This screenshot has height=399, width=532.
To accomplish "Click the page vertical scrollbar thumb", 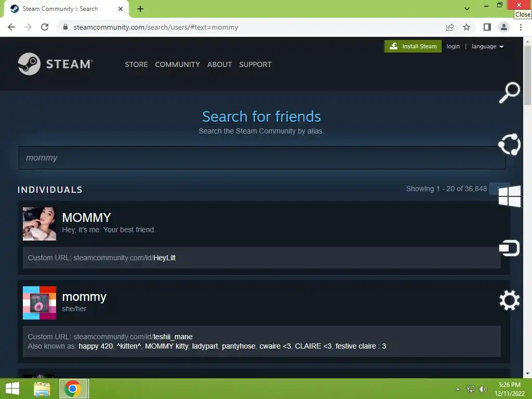I will (527, 75).
